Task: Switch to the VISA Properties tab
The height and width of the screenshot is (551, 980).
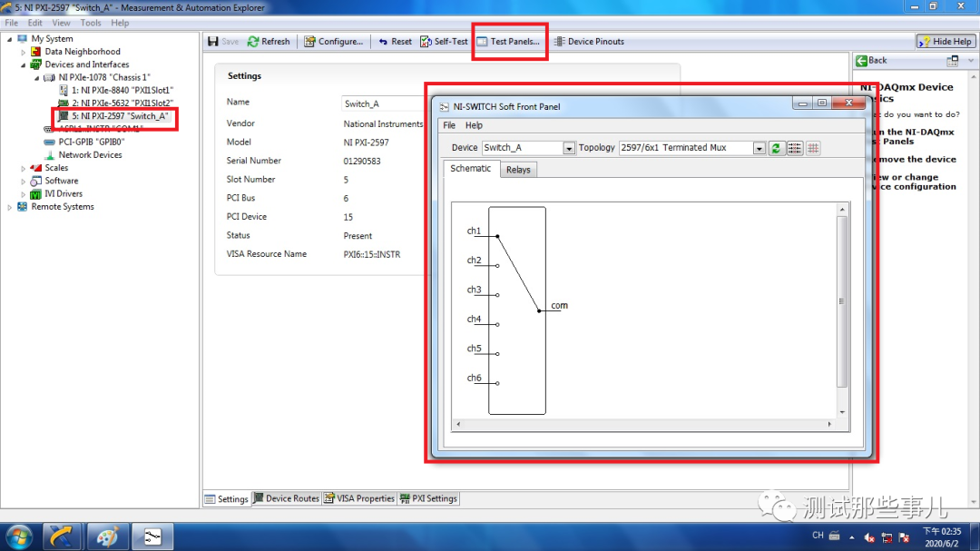Action: pyautogui.click(x=359, y=498)
